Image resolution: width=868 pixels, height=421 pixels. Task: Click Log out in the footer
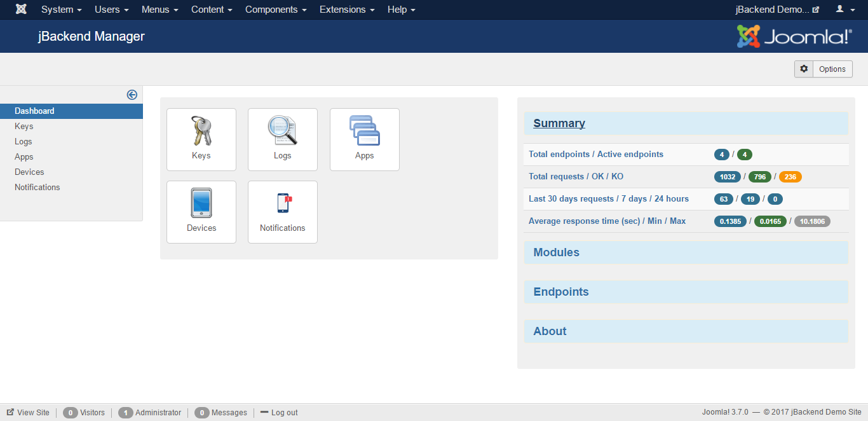click(x=279, y=413)
